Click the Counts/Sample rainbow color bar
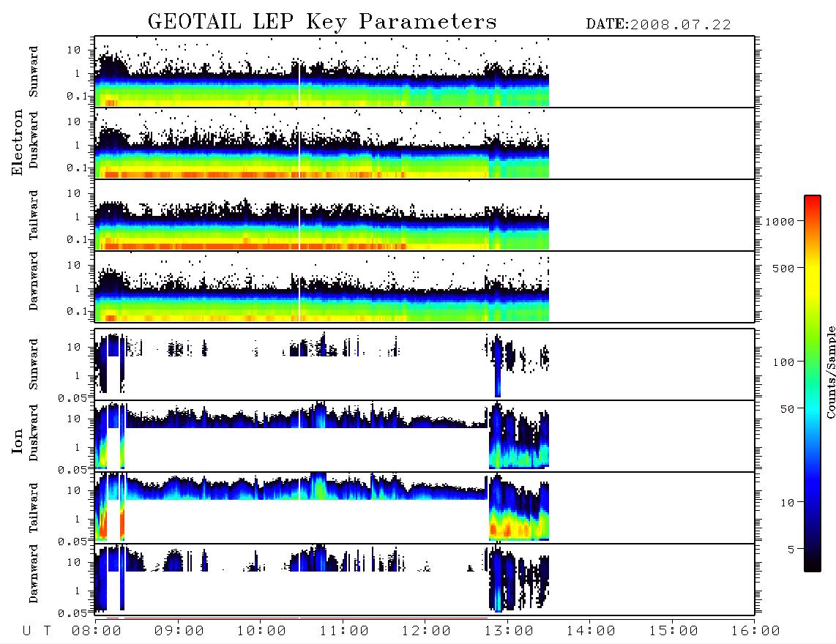Viewport: 836px width, 644px height. 813,384
